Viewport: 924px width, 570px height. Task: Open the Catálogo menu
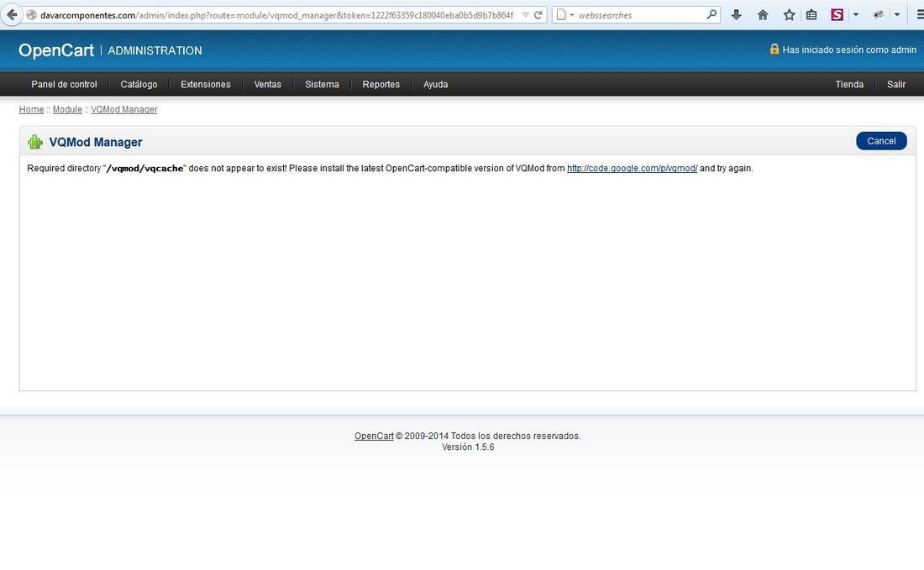pos(139,84)
